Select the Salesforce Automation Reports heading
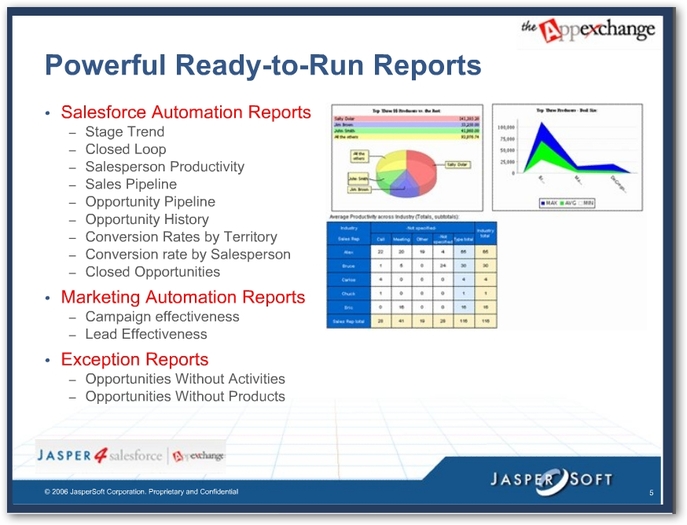The height and width of the screenshot is (525, 687). pyautogui.click(x=186, y=112)
